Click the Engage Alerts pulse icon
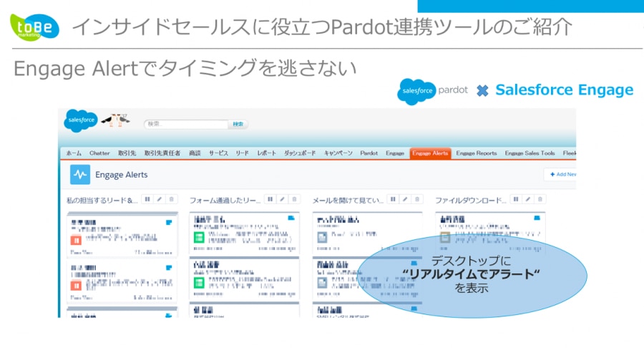 (80, 175)
